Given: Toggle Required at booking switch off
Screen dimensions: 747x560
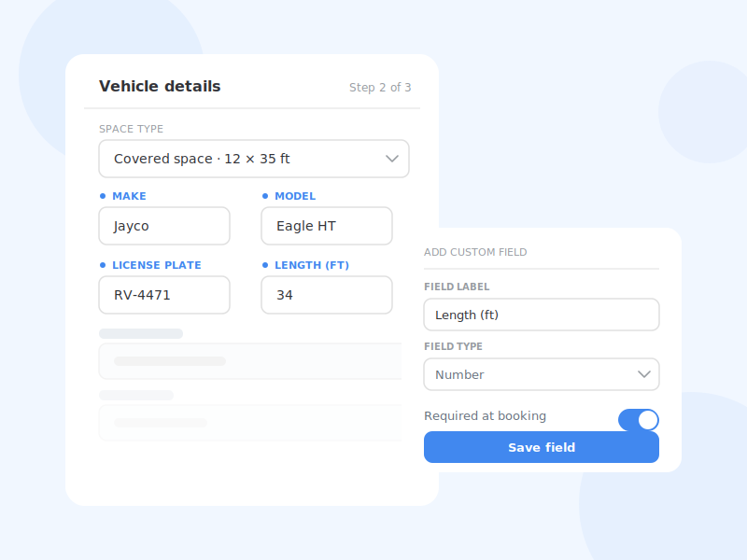Looking at the screenshot, I should (639, 420).
